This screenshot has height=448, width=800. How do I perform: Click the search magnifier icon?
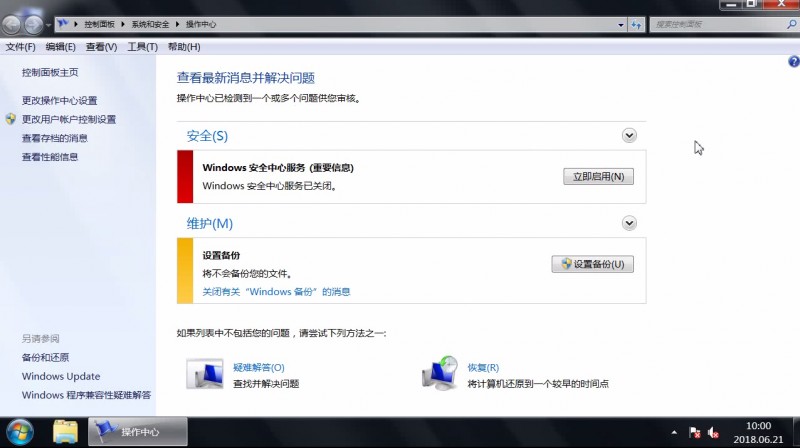click(x=791, y=24)
